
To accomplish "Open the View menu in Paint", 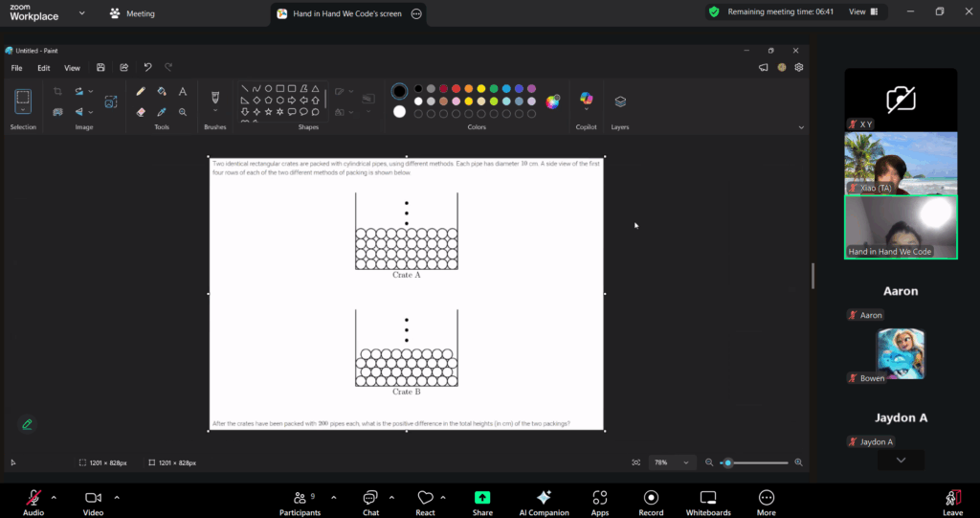I will [x=72, y=68].
